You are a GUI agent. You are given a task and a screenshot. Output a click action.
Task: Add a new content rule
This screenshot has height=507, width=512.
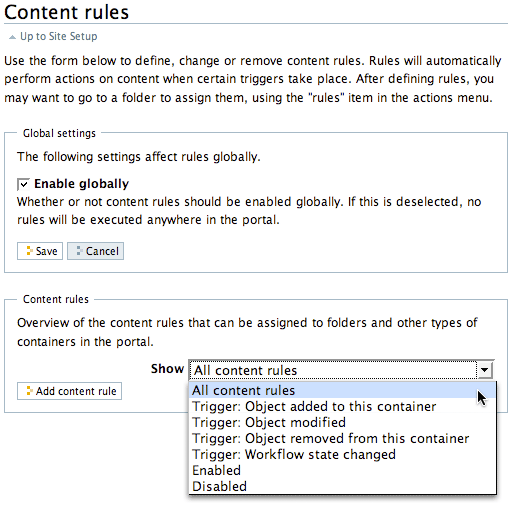(x=69, y=391)
